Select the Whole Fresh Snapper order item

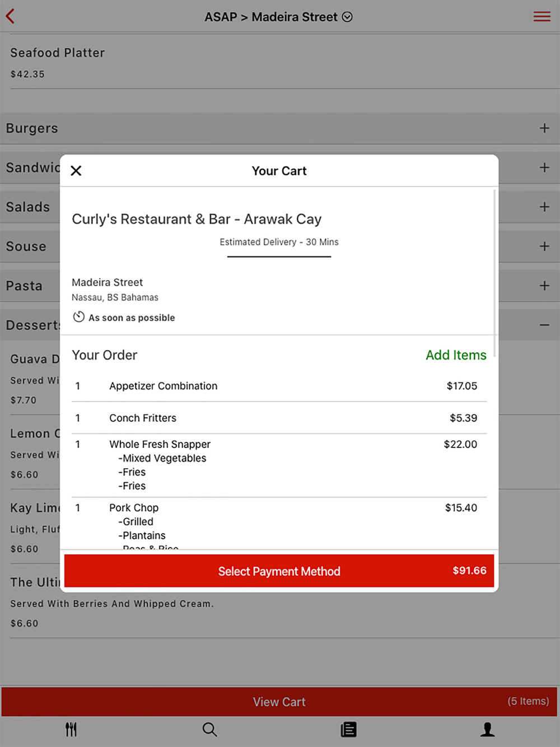[x=279, y=465]
